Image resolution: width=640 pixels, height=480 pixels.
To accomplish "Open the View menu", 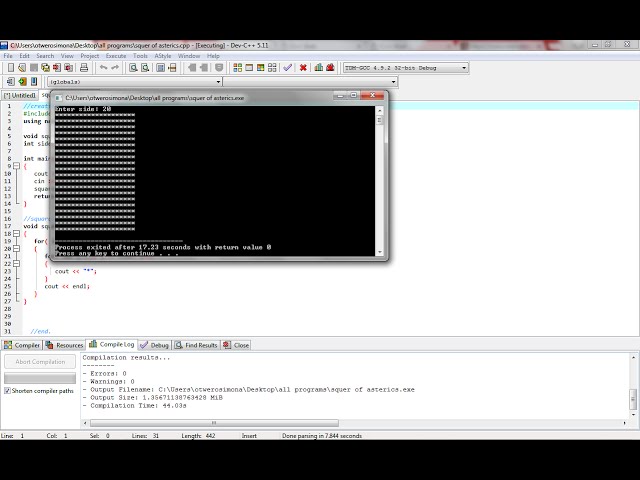I will [x=67, y=56].
